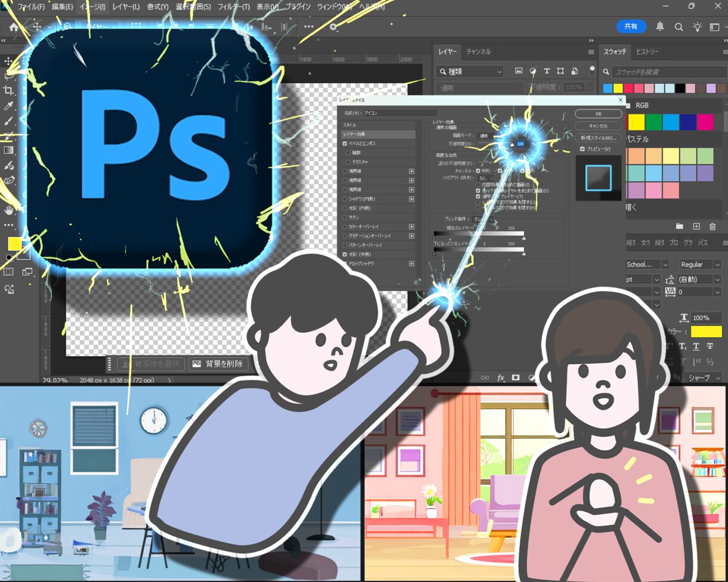Filter layers by shape layers icon
Viewport: 728px width, 582px height.
point(560,71)
